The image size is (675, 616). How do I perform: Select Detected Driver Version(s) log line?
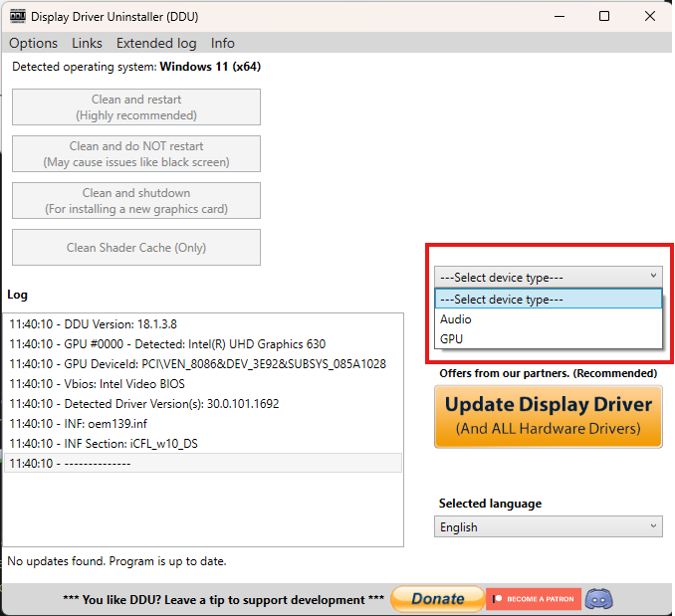pos(203,403)
